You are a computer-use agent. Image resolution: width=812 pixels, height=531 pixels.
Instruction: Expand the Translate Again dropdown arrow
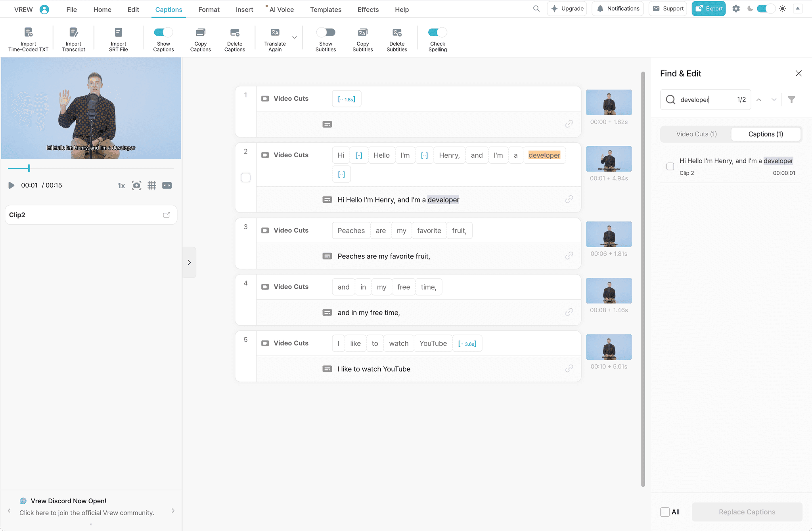point(295,38)
